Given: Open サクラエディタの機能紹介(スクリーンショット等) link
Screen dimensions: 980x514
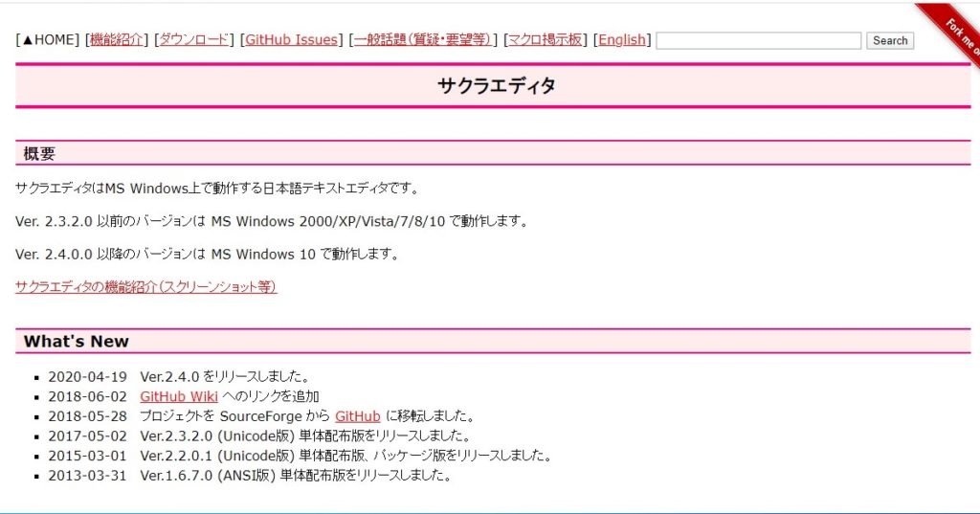Looking at the screenshot, I should [145, 287].
